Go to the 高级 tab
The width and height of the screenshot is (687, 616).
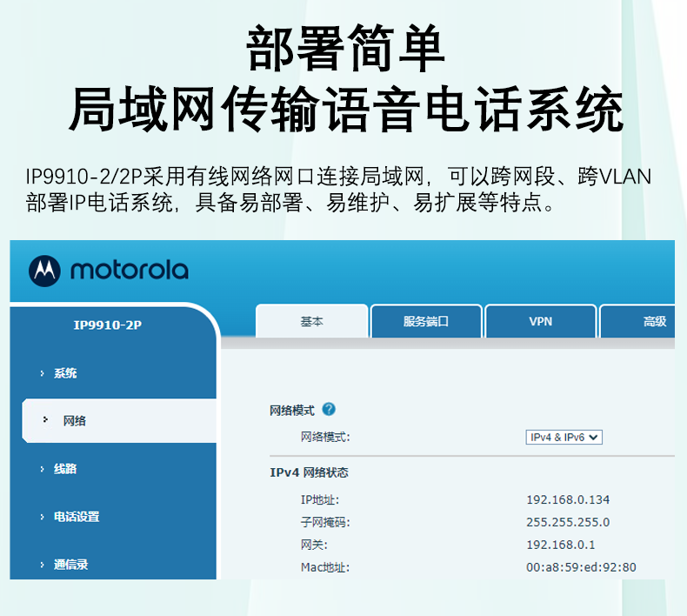(654, 322)
